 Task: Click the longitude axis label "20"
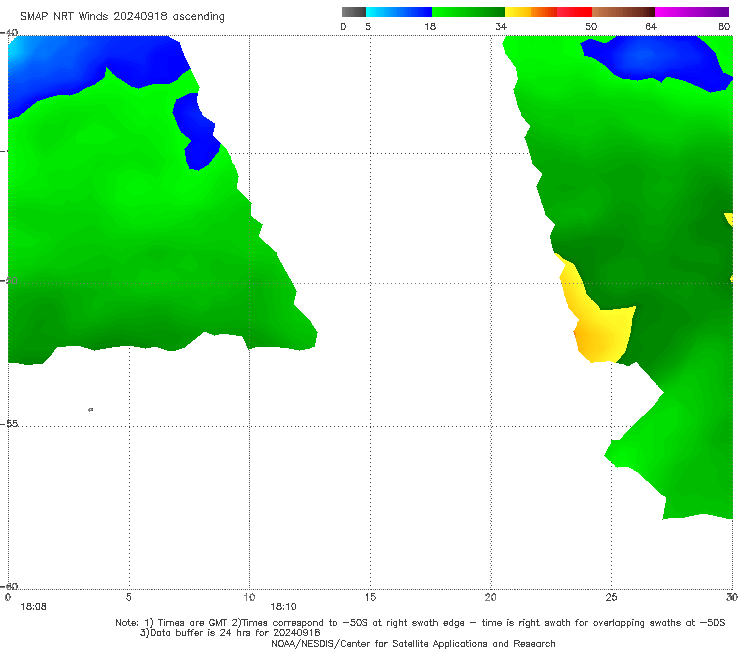(491, 598)
